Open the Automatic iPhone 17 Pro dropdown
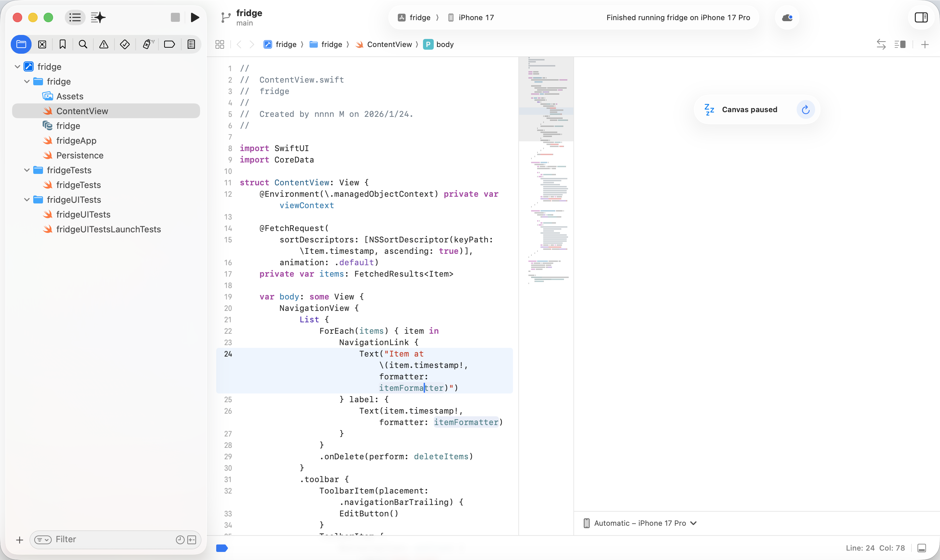940x560 pixels. [x=640, y=523]
